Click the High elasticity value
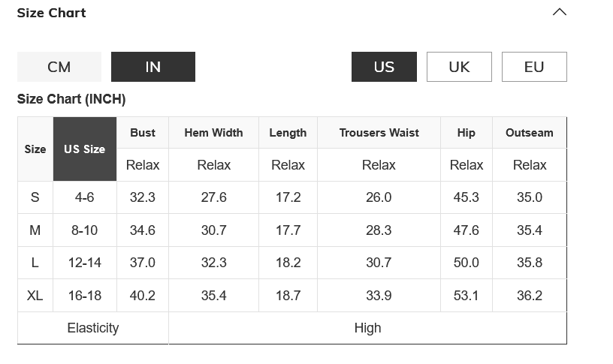Image resolution: width=613 pixels, height=364 pixels. point(367,328)
